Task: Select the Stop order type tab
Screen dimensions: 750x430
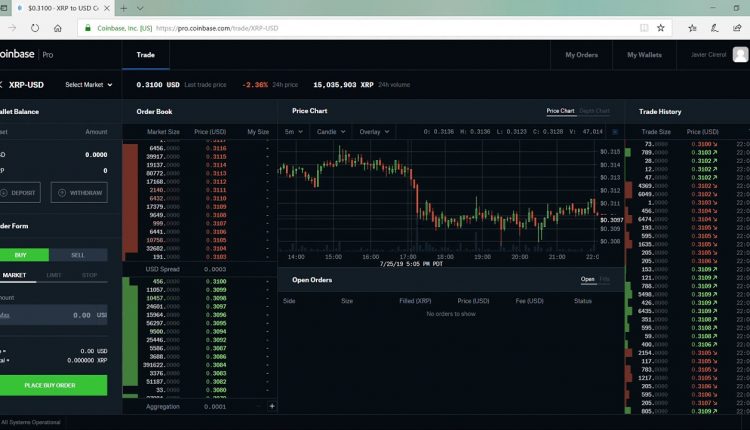Action: coord(89,275)
